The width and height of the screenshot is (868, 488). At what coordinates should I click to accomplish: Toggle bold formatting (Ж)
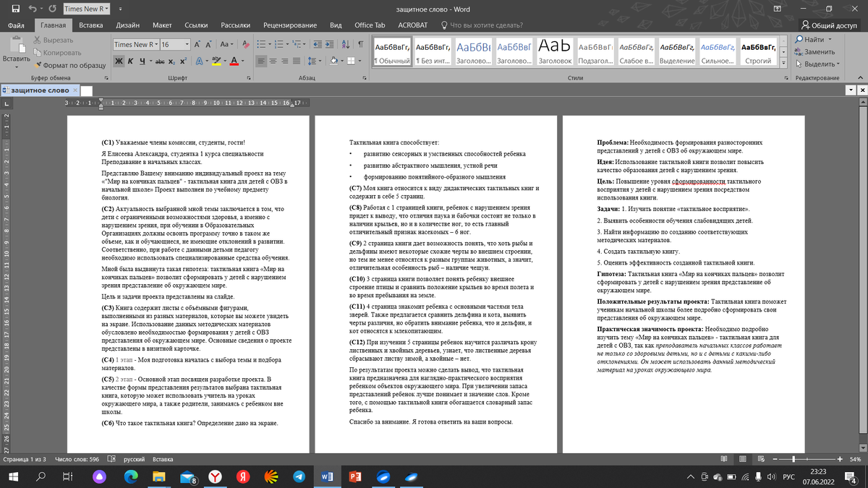click(x=119, y=61)
